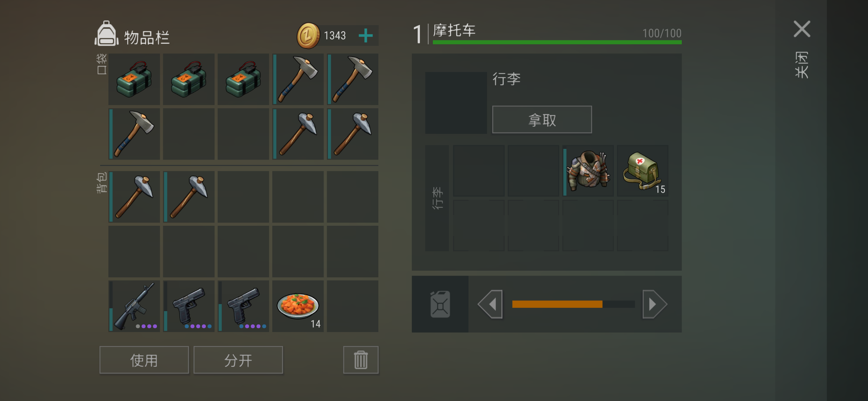This screenshot has width=868, height=401.
Task: Click the right arrow of fuel slider
Action: [655, 304]
